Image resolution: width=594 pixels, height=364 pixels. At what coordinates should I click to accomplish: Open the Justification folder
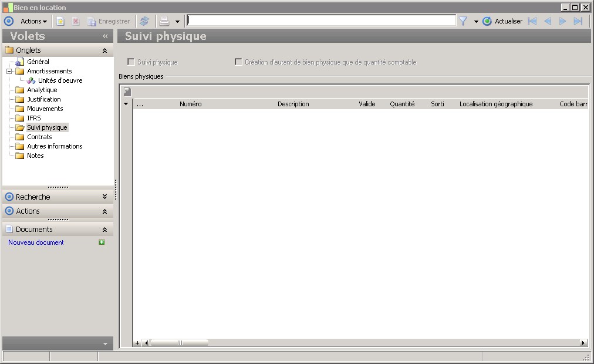coord(44,99)
